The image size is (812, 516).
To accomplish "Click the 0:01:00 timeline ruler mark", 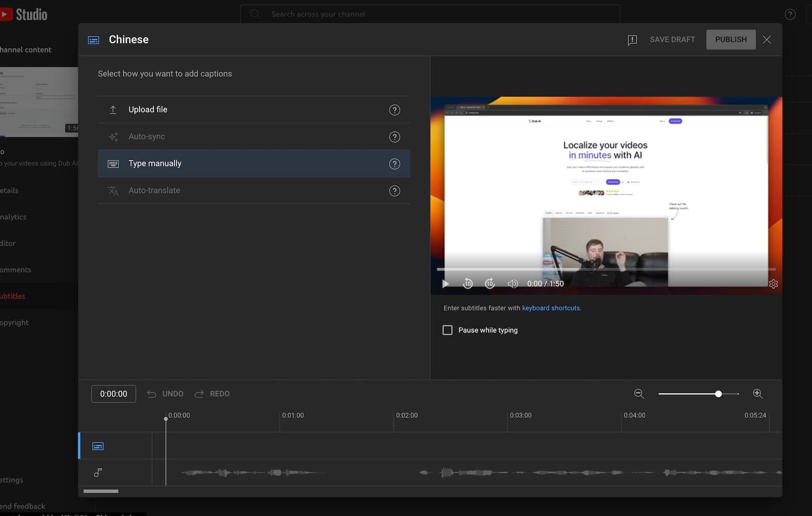I will [293, 415].
